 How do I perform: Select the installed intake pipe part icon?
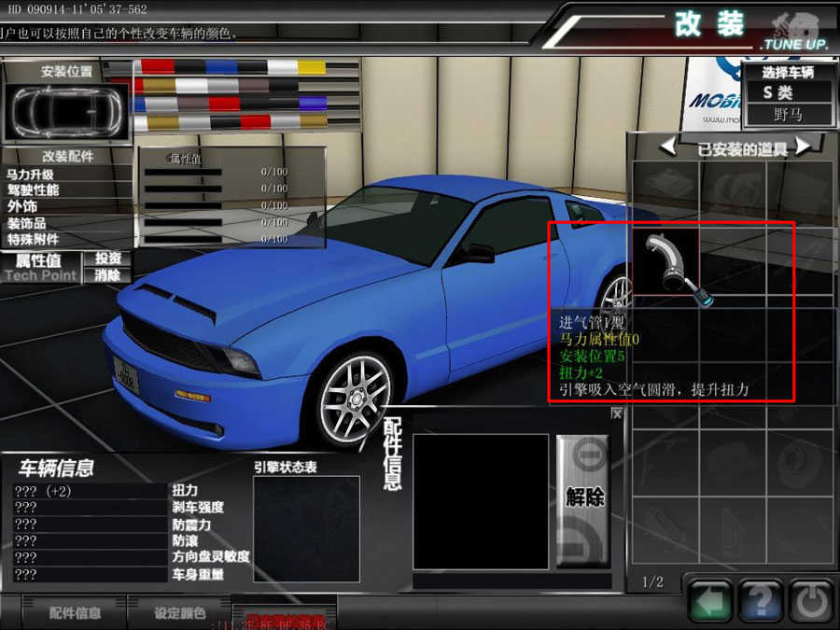pyautogui.click(x=666, y=262)
